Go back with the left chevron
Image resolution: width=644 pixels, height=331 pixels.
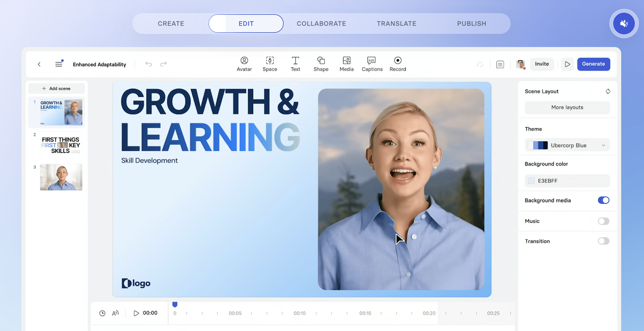point(39,64)
